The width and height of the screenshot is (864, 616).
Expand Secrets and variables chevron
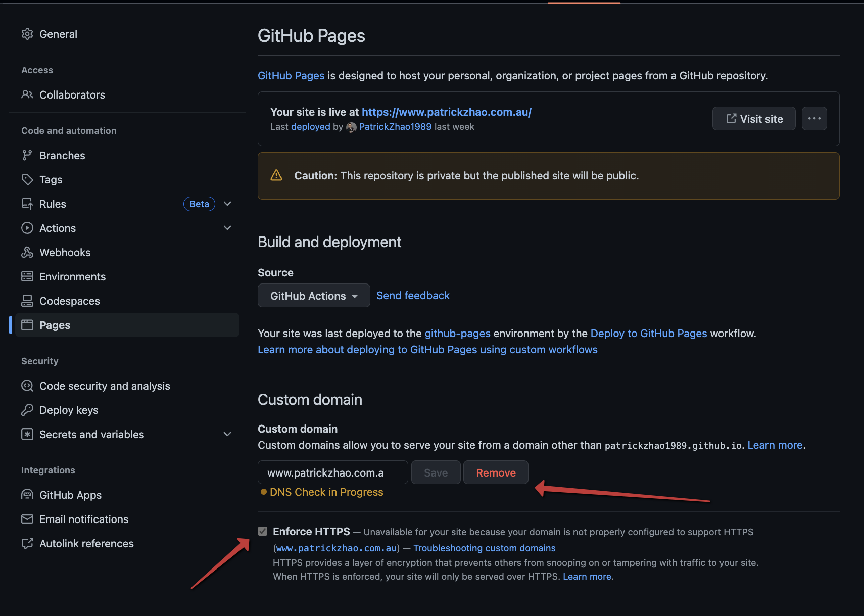(227, 434)
